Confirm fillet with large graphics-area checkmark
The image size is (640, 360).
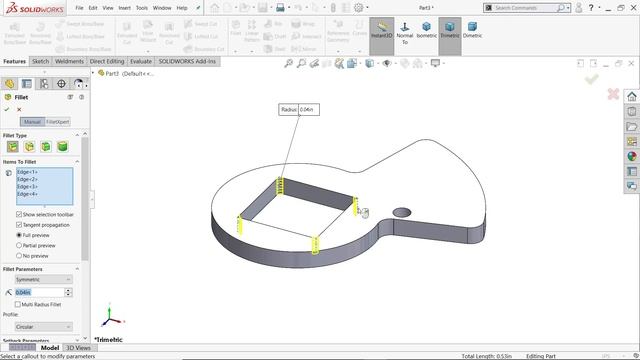click(x=591, y=79)
